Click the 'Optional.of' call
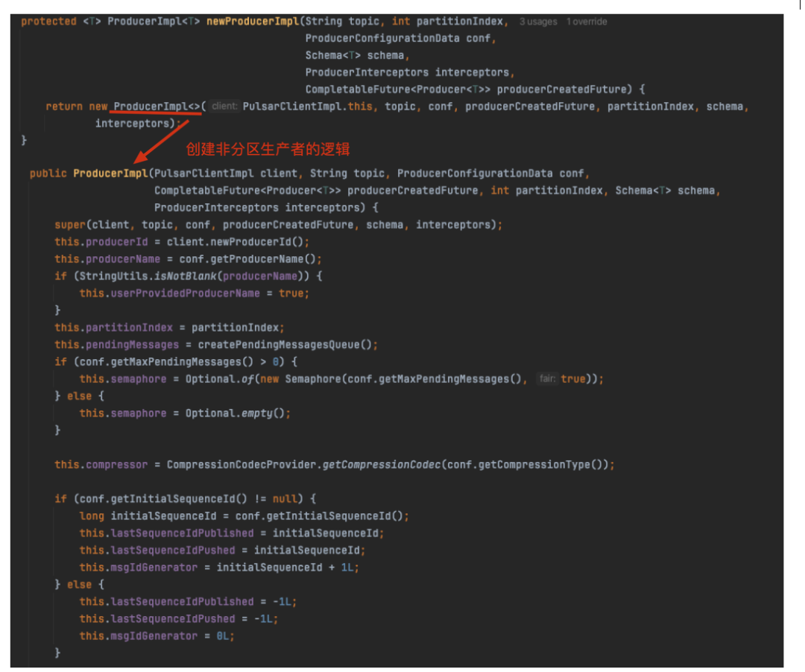Screen dimensions: 805x672 (219, 379)
